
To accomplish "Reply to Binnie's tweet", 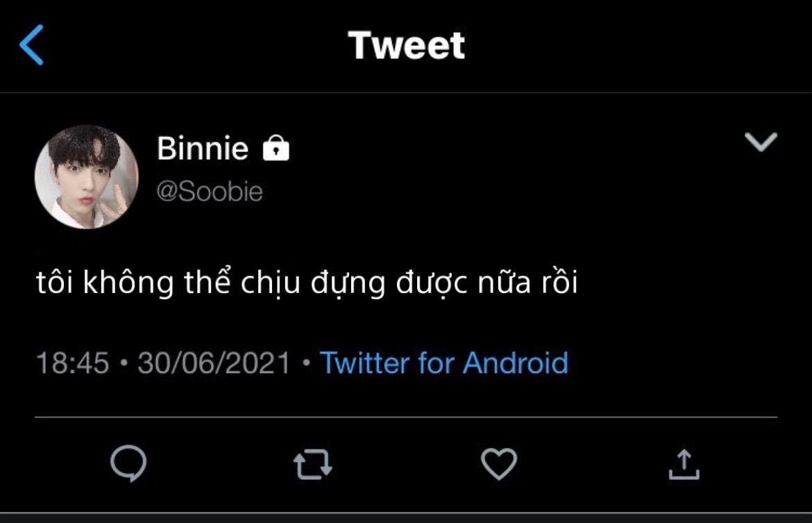I will point(128,464).
